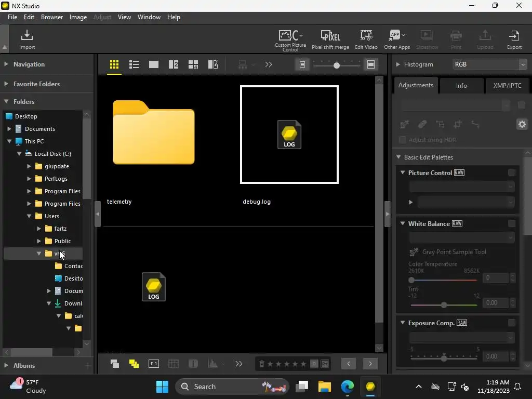The image size is (532, 399).
Task: Click the Color Temperature slider
Action: (x=444, y=280)
